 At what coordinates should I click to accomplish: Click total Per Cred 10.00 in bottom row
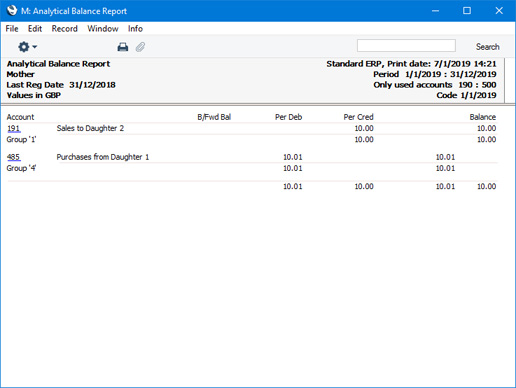point(364,186)
